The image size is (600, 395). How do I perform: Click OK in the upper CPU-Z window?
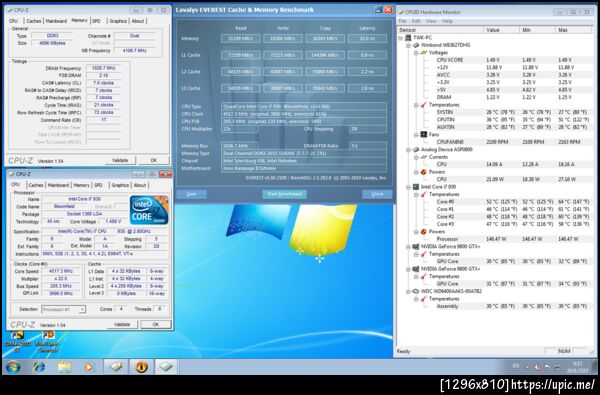tap(154, 160)
